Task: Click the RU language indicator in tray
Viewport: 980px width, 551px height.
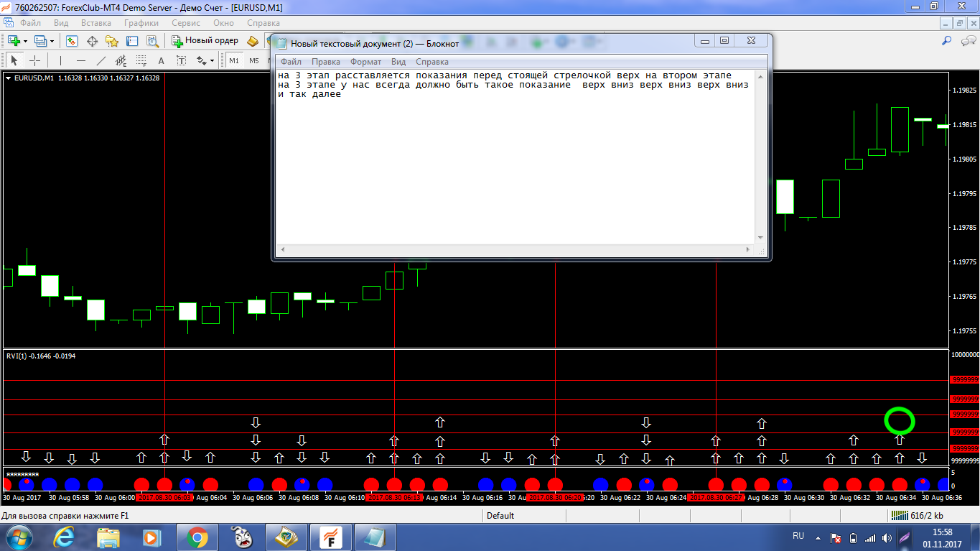Action: 798,536
